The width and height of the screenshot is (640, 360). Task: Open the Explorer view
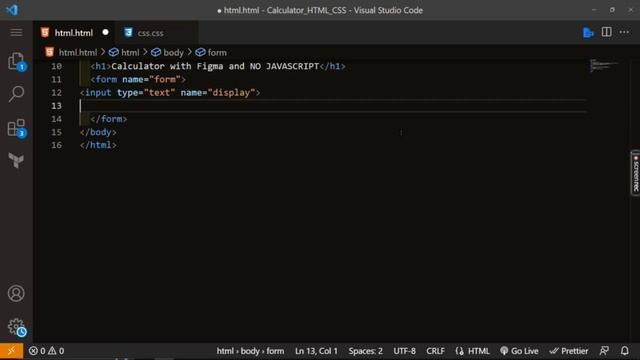(16, 61)
